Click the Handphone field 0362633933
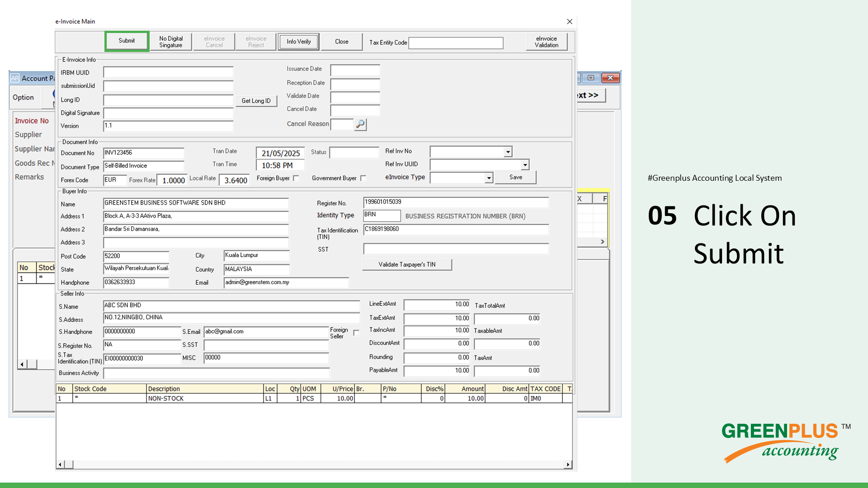Viewport: 868px width, 488px height. pyautogui.click(x=136, y=283)
